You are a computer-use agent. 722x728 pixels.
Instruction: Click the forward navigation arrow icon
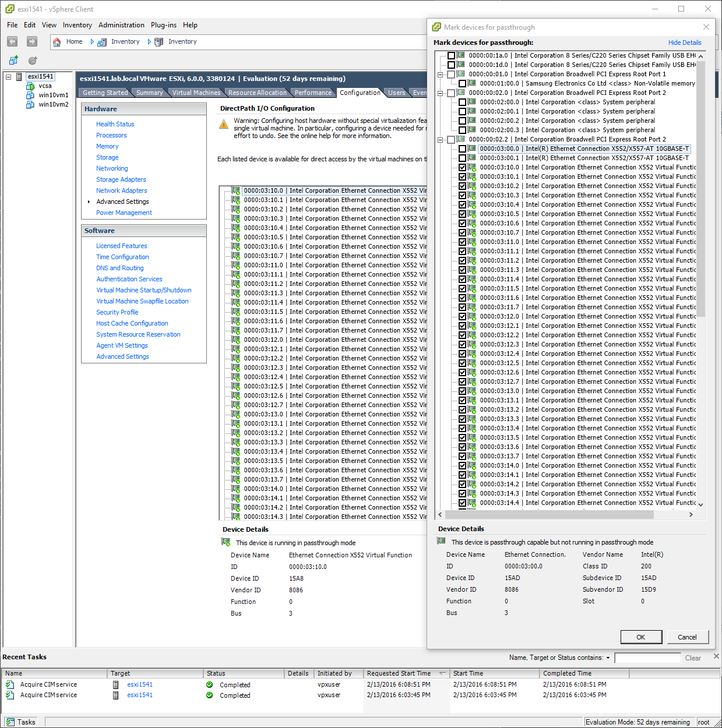point(32,41)
